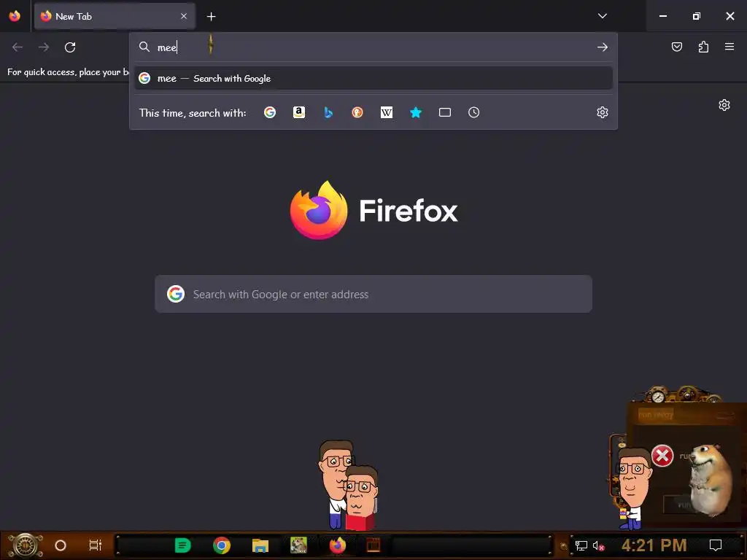747x560 pixels.
Task: Open a new tab with plus button
Action: (x=211, y=17)
